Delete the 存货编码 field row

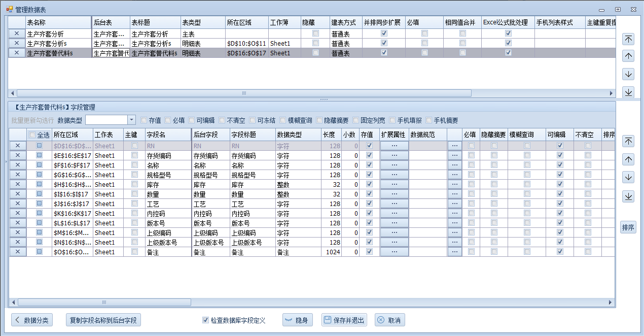pyautogui.click(x=17, y=155)
